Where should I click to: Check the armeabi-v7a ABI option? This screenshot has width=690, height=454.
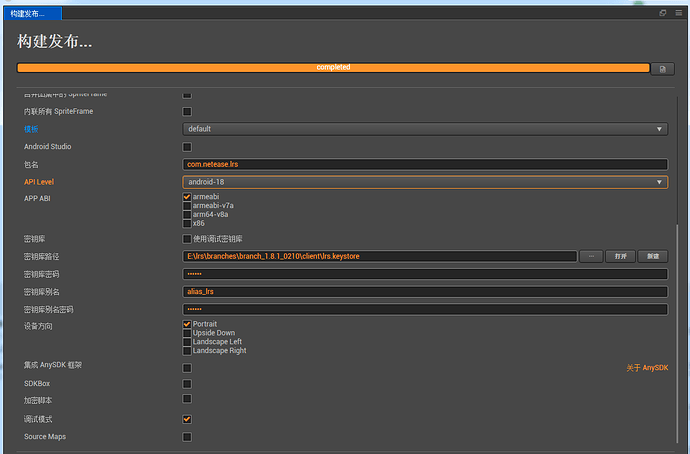click(187, 205)
